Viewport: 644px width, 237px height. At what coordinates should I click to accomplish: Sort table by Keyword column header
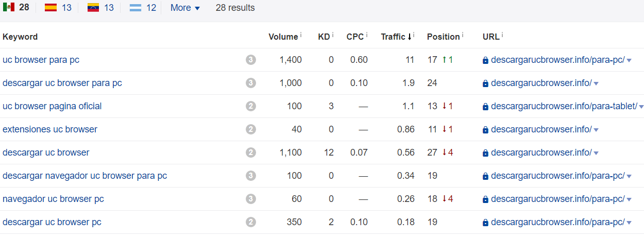[x=20, y=37]
